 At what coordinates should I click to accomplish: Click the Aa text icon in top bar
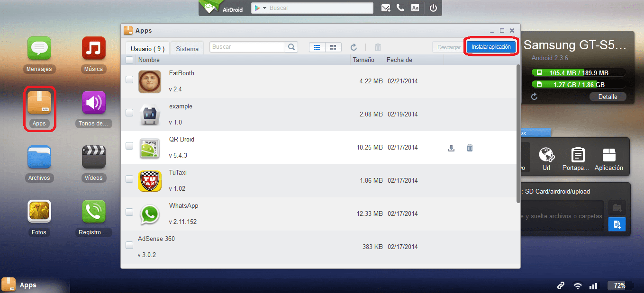415,8
